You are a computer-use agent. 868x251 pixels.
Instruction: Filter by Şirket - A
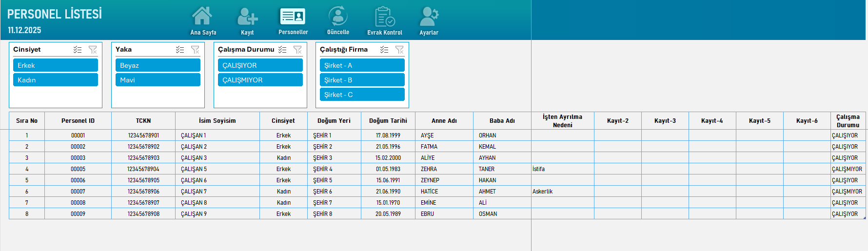pyautogui.click(x=362, y=65)
